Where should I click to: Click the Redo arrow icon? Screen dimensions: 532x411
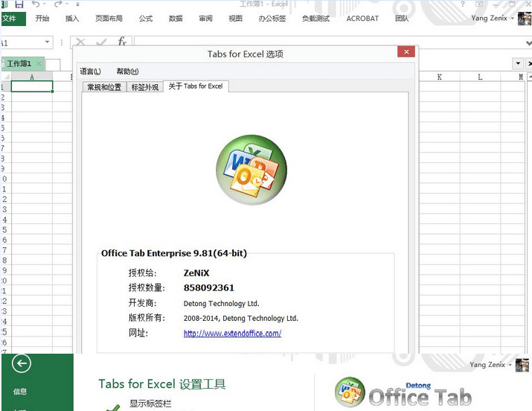point(57,4)
